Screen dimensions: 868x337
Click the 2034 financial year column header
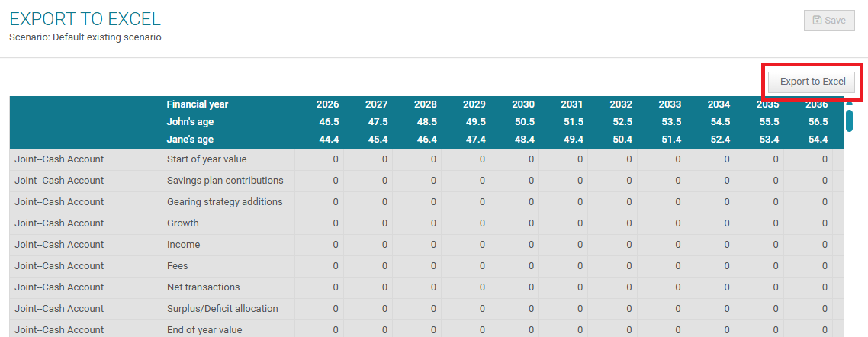[718, 104]
